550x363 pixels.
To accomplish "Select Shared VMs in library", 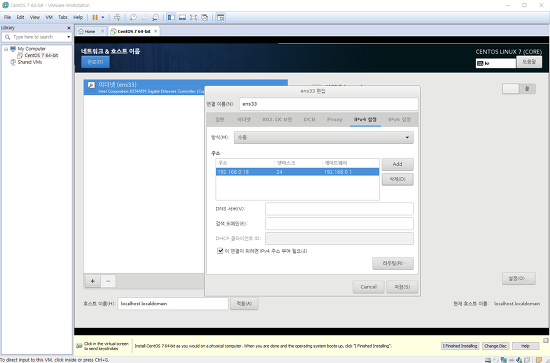I will (30, 62).
